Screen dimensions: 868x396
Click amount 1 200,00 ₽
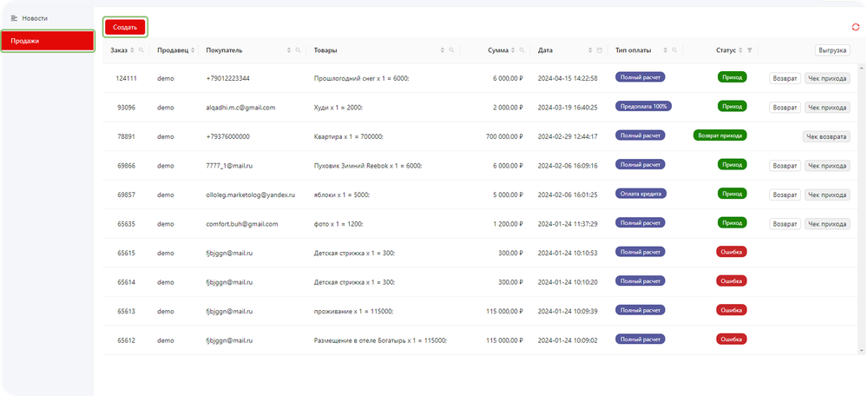pyautogui.click(x=508, y=224)
